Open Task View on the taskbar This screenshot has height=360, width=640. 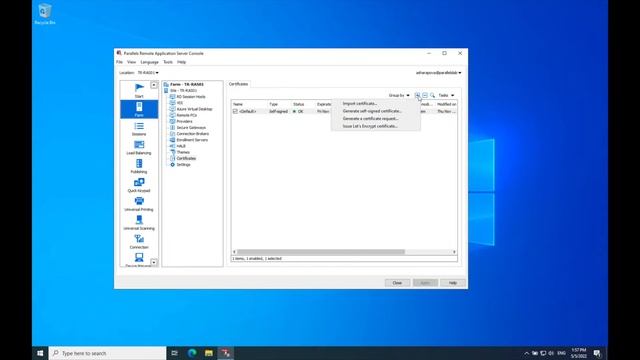point(175,353)
